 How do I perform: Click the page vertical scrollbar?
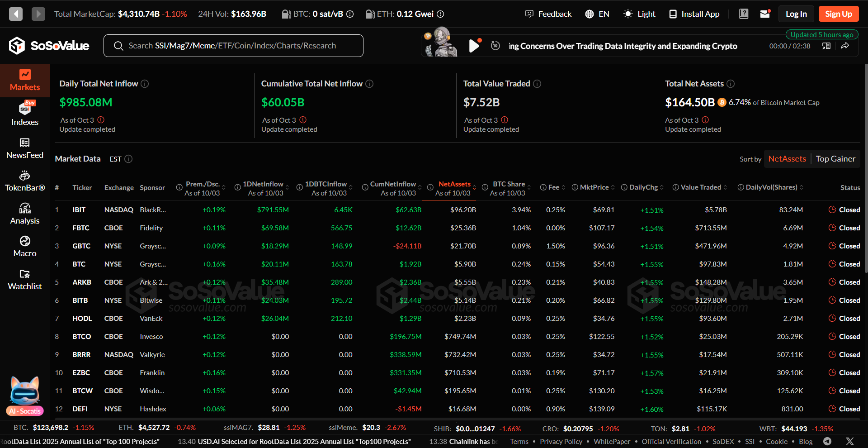tap(866, 167)
